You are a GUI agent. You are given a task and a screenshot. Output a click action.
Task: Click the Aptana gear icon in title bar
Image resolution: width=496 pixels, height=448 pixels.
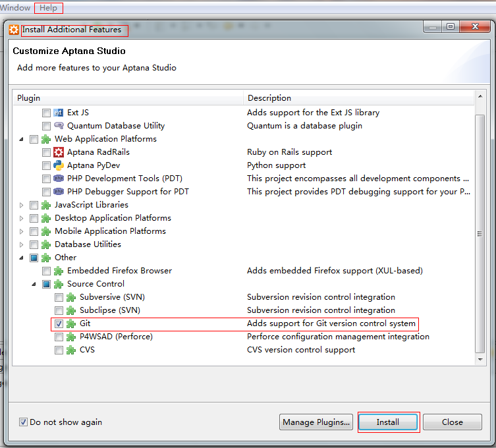(x=14, y=30)
